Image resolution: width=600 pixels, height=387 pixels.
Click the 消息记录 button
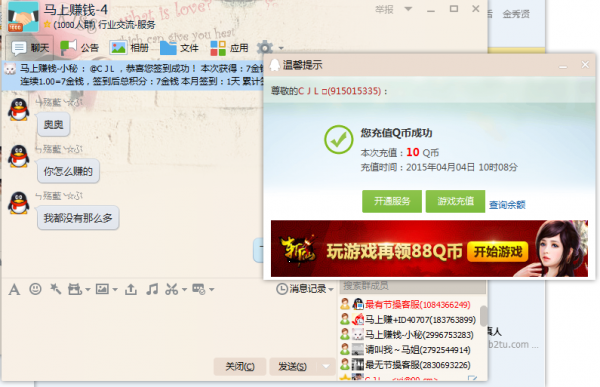pos(304,289)
